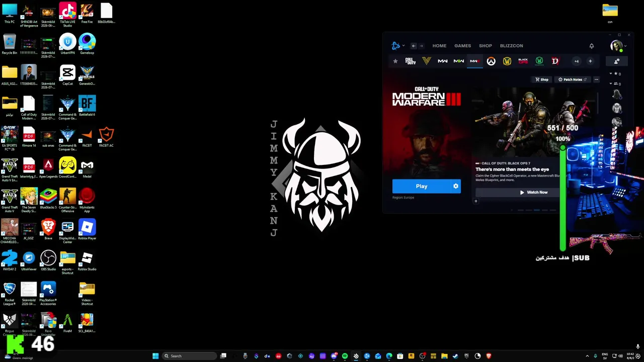This screenshot has width=644, height=362.
Task: Launch Counter-Strike Offensive shortcut
Action: 67,201
